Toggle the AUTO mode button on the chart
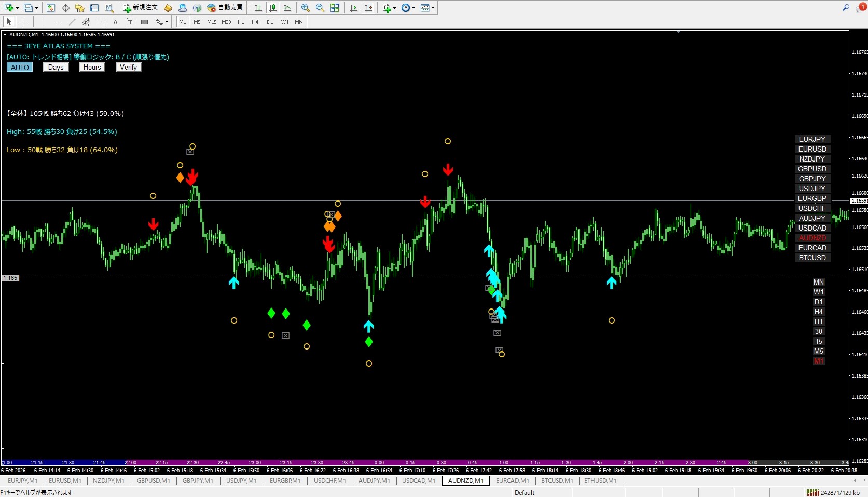The width and height of the screenshot is (868, 497). (x=20, y=68)
